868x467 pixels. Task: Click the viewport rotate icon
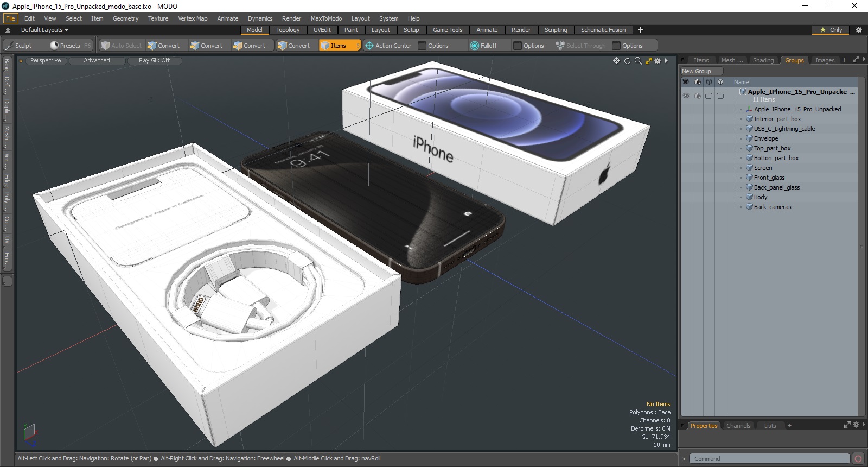(x=627, y=61)
